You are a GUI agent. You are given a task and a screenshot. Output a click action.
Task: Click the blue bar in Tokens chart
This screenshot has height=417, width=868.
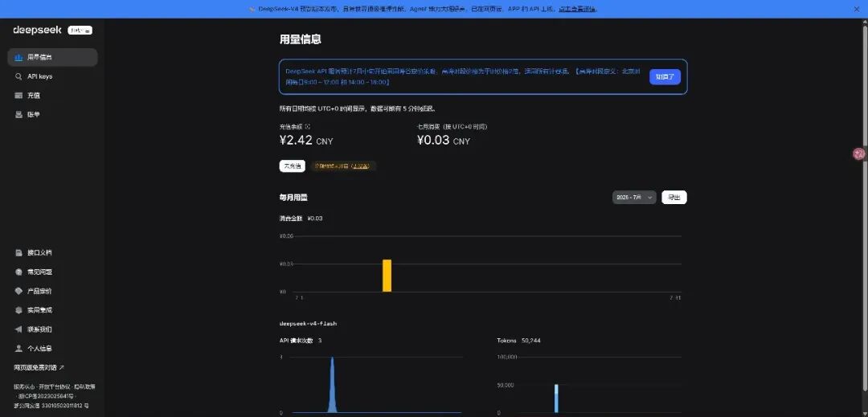coord(556,399)
